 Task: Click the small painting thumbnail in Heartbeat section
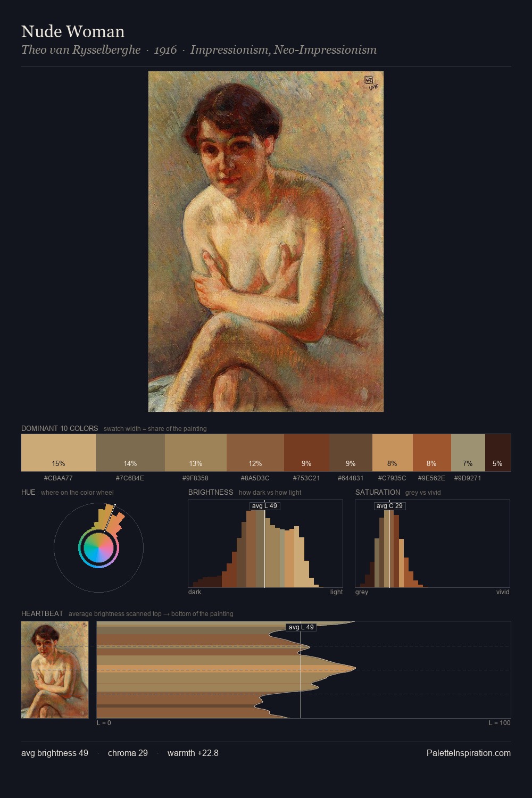point(55,670)
